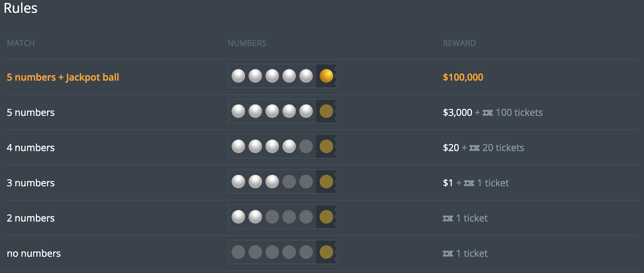Image resolution: width=644 pixels, height=273 pixels.
Task: Click the 5 numbers + Jackpot ball label
Action: click(x=63, y=77)
